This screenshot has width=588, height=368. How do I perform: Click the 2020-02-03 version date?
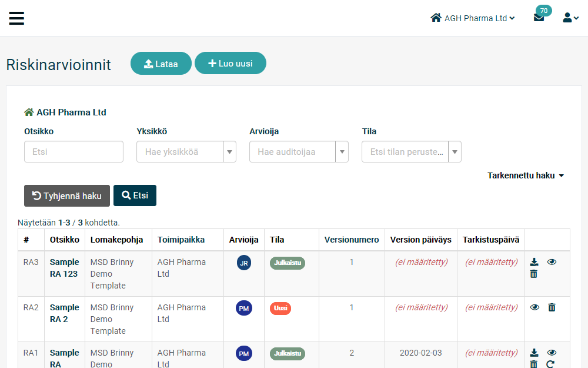click(421, 353)
